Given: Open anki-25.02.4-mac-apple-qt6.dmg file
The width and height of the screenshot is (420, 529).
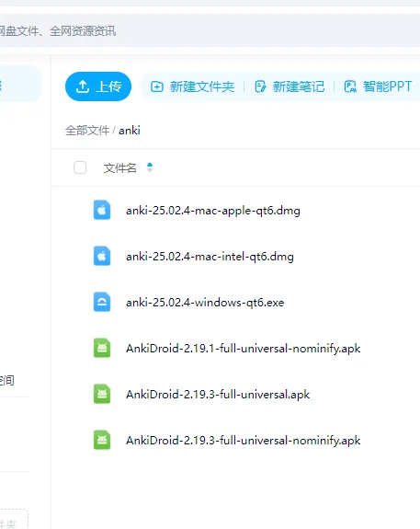Looking at the screenshot, I should pyautogui.click(x=213, y=211).
